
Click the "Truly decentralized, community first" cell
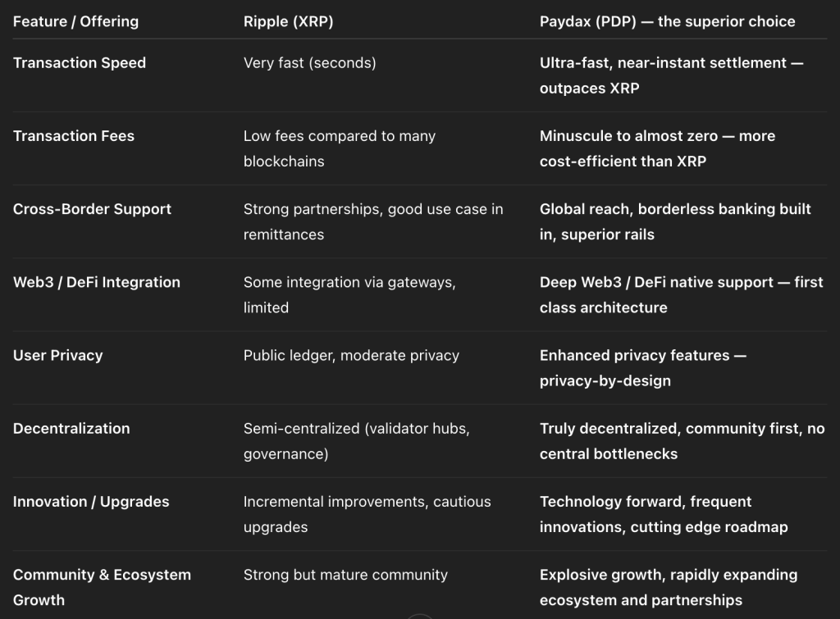(x=682, y=440)
